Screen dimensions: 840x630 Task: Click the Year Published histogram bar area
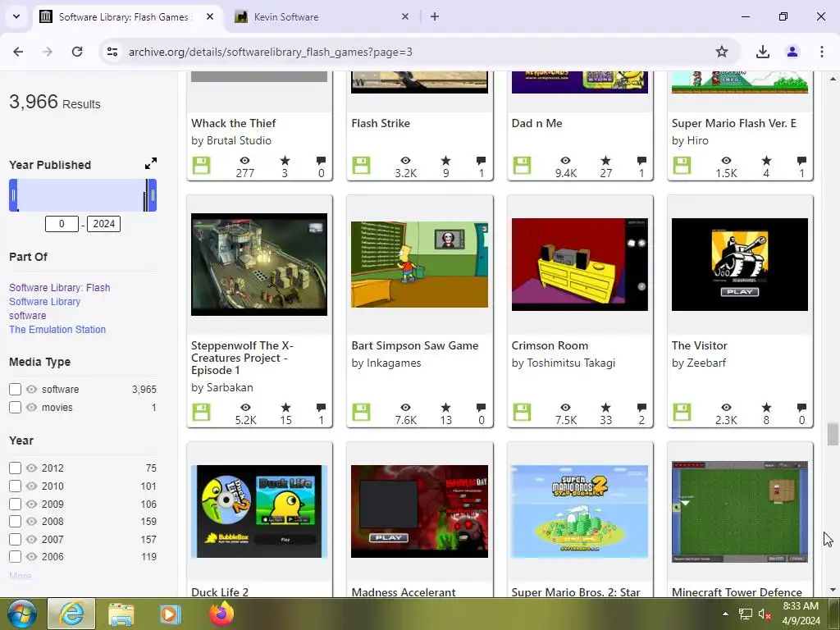pyautogui.click(x=83, y=195)
